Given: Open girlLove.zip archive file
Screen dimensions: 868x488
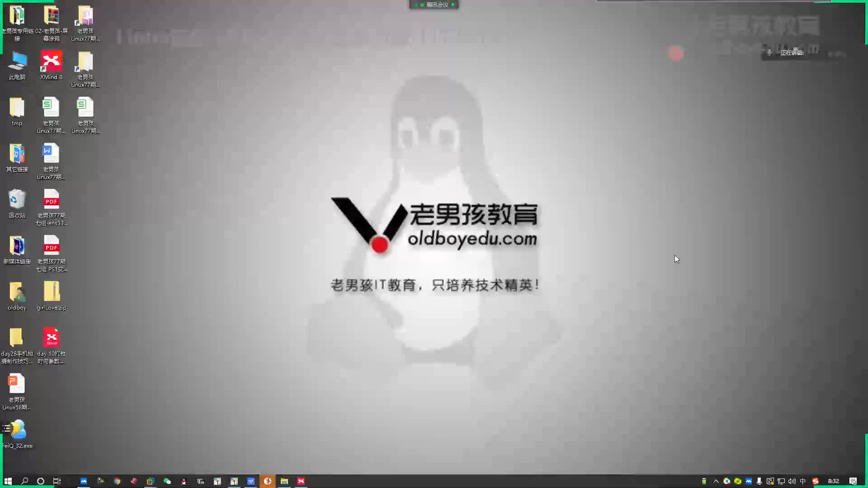Looking at the screenshot, I should pos(51,293).
